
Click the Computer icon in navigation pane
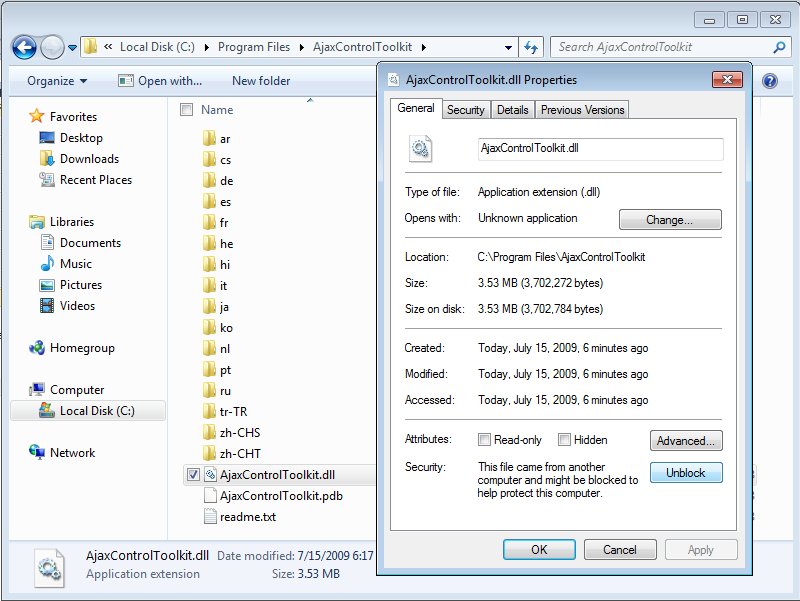pyautogui.click(x=37, y=390)
